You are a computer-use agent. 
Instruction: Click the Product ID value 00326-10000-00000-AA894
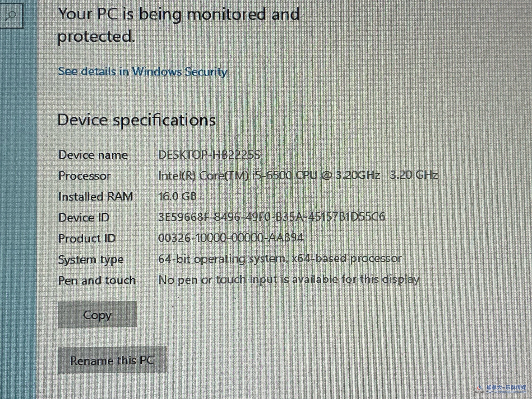[231, 238]
